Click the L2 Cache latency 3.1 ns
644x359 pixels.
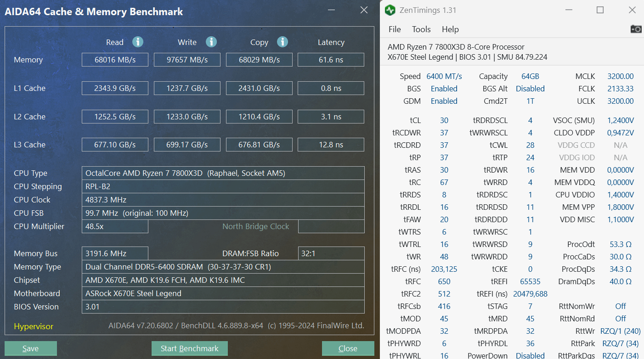331,117
